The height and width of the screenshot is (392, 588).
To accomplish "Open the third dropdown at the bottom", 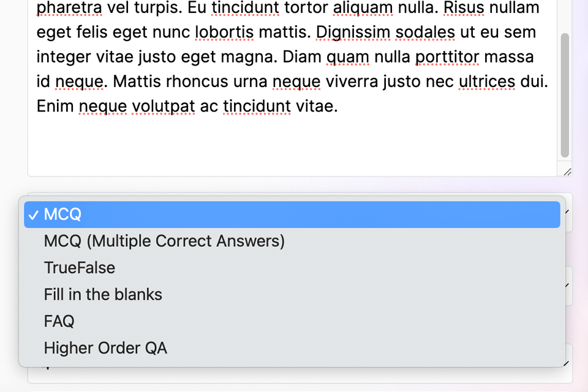I will point(568,364).
